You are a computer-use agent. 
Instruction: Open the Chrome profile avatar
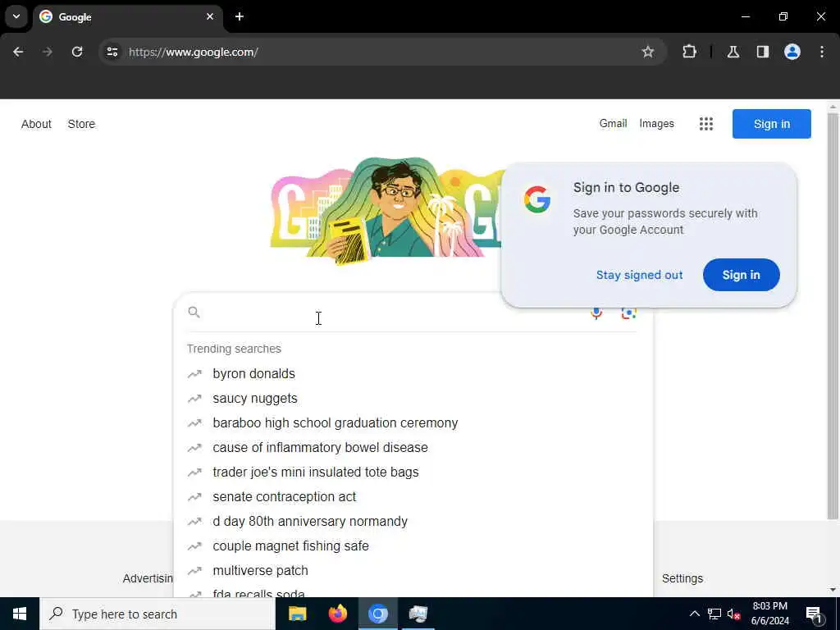tap(792, 52)
